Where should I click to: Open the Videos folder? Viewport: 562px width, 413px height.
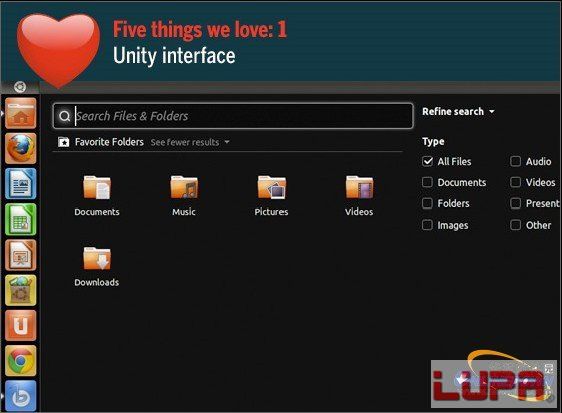click(x=359, y=196)
